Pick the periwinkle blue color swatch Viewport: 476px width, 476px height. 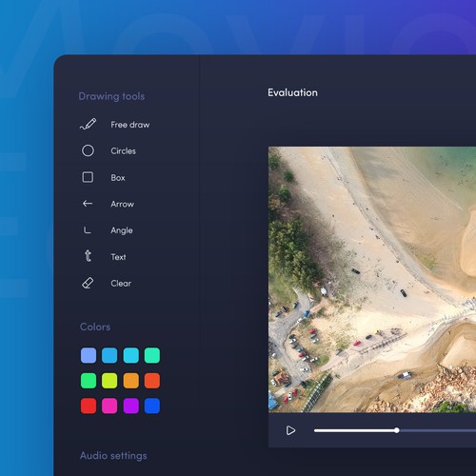point(89,355)
